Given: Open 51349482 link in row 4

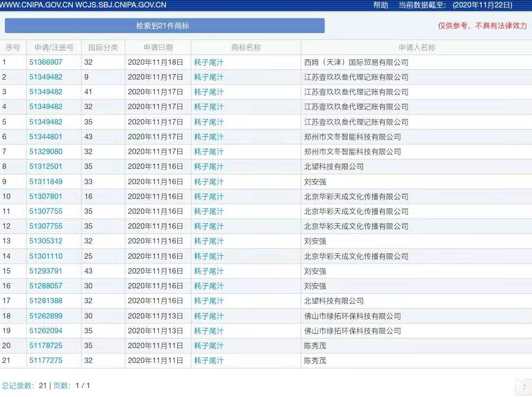Looking at the screenshot, I should tap(46, 107).
